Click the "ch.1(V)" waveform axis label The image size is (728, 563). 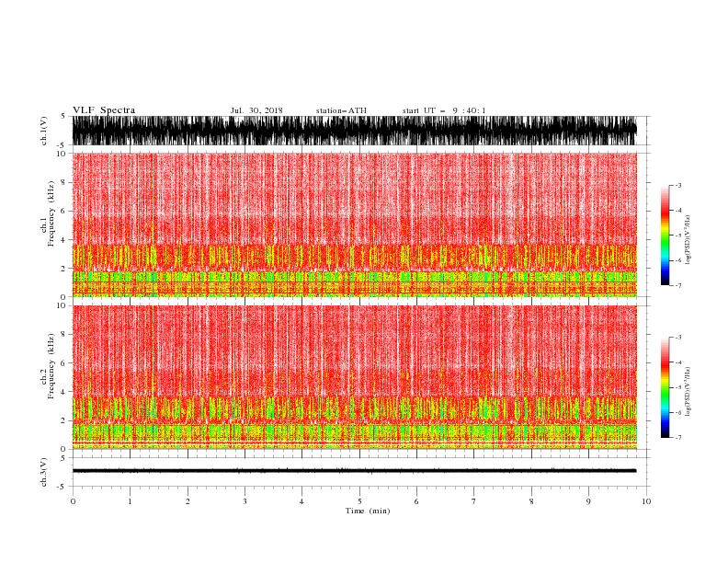[x=44, y=131]
